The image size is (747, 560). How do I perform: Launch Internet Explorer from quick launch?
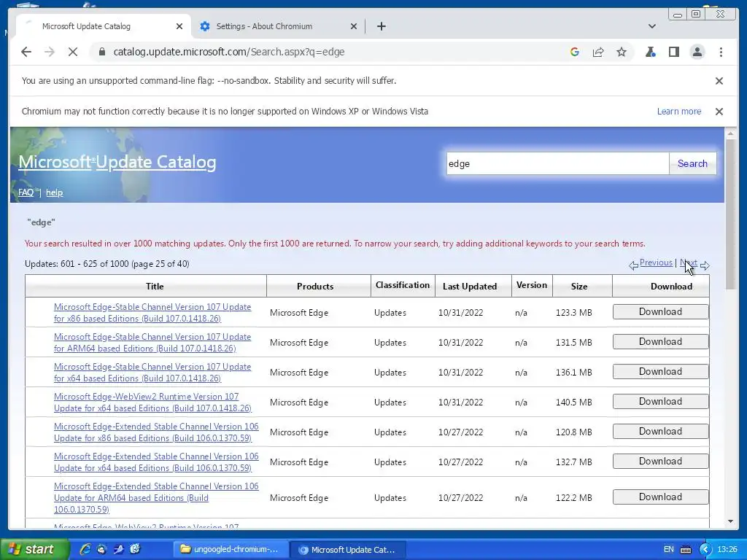tap(85, 550)
